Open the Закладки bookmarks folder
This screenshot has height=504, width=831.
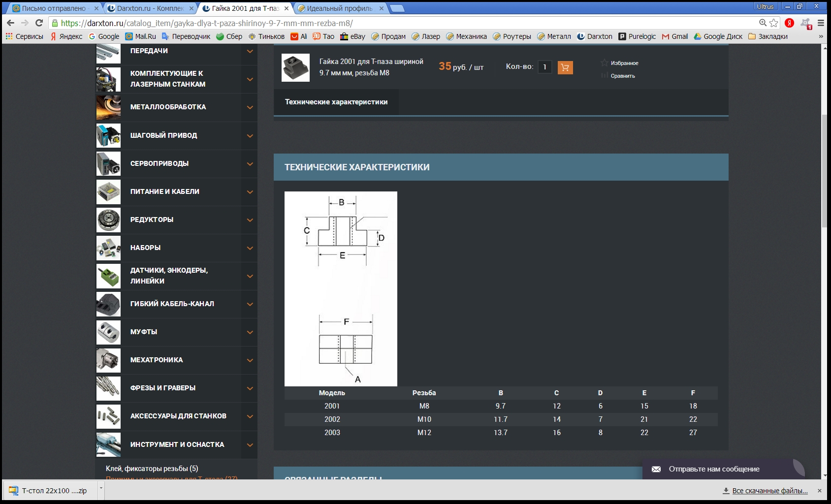(x=768, y=36)
